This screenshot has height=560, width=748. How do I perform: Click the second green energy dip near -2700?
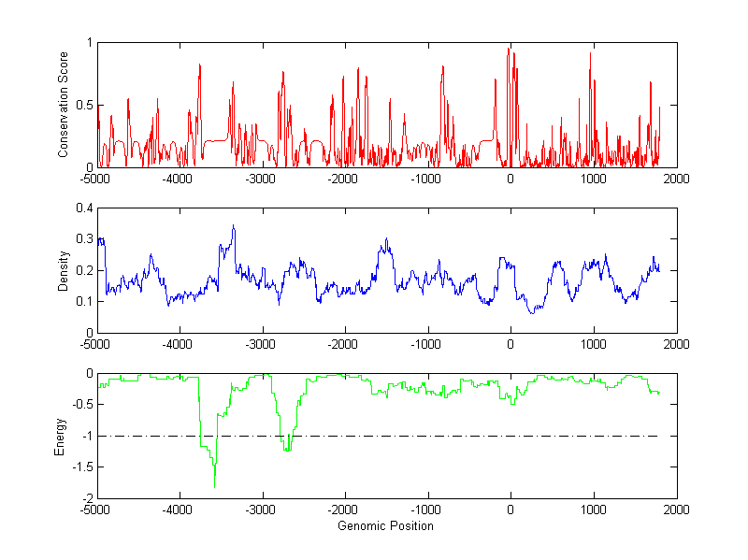[287, 451]
